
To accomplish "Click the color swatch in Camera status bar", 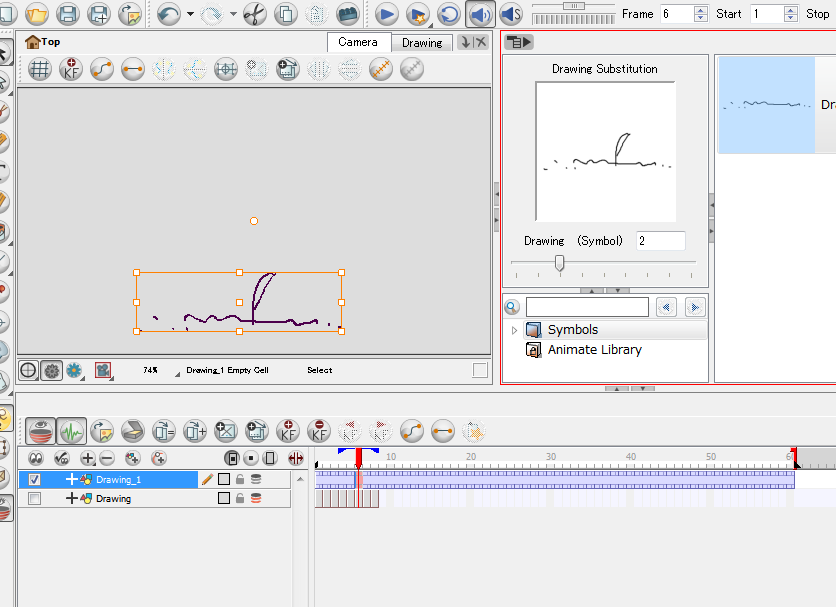I will [480, 370].
